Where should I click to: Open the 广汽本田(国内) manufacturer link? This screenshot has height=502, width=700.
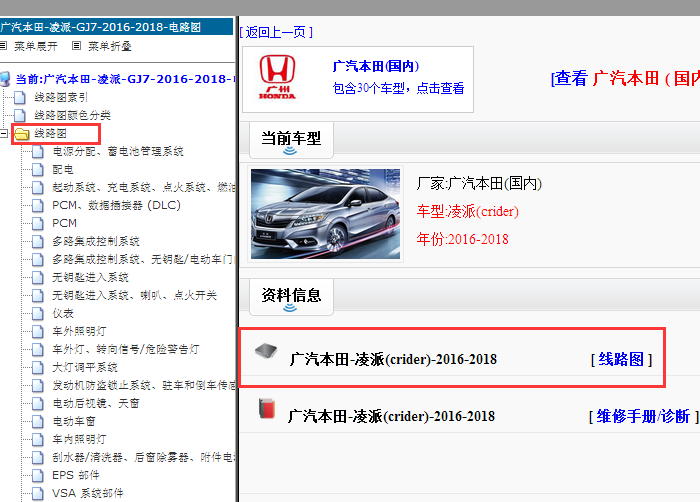pos(376,66)
